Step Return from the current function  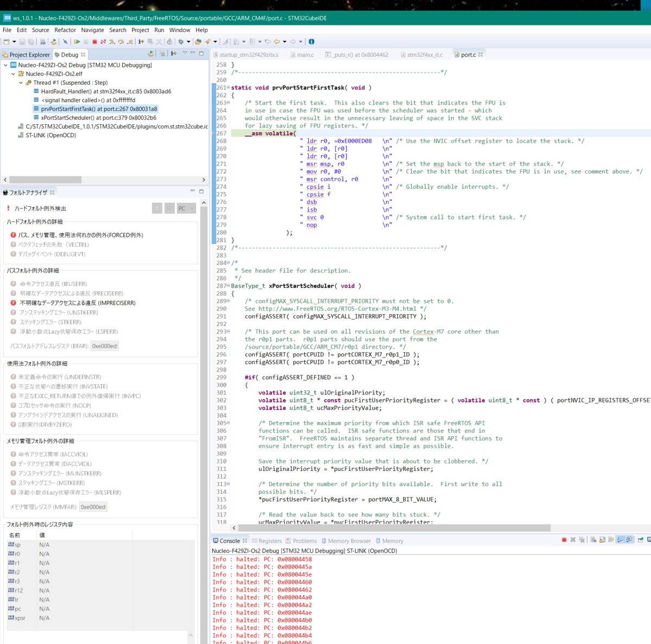click(x=129, y=42)
